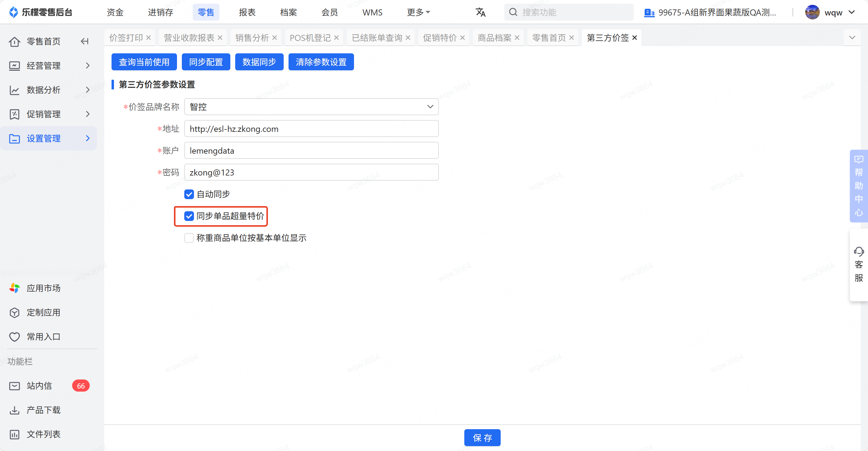Open 帮助中心 side panel
The width and height of the screenshot is (868, 451).
tap(859, 186)
